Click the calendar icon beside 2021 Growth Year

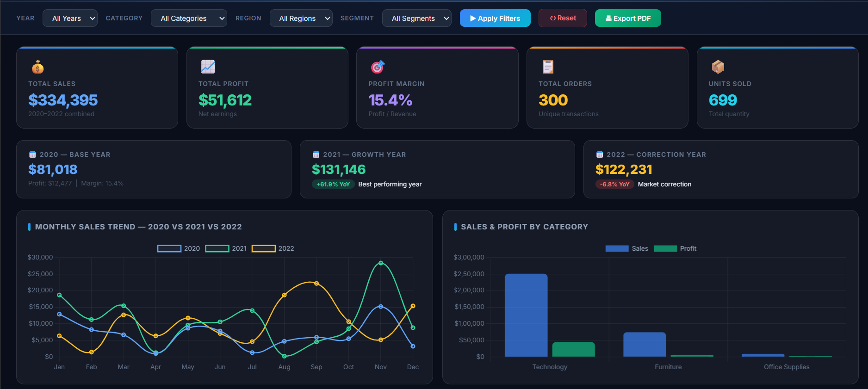coord(316,154)
